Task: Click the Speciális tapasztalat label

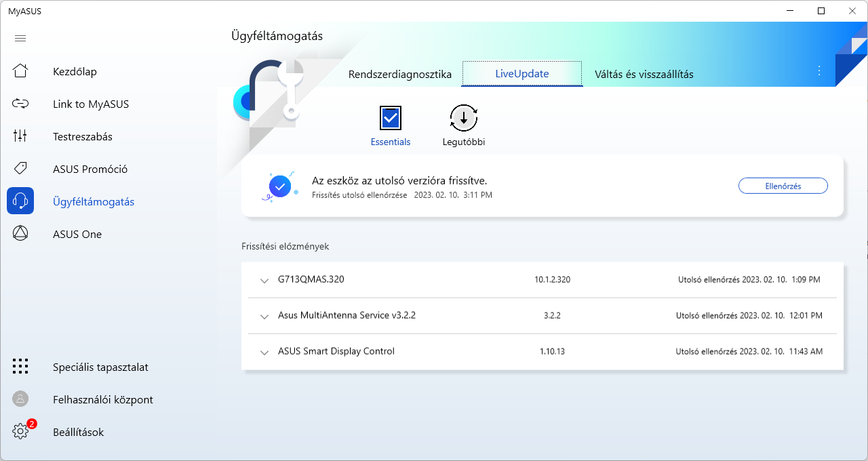Action: click(x=100, y=367)
